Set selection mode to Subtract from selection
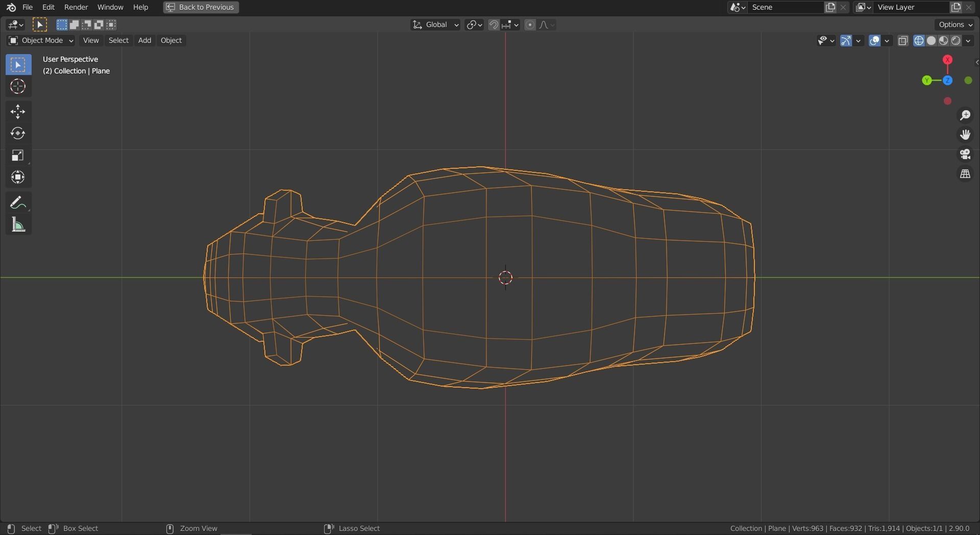 coord(86,24)
